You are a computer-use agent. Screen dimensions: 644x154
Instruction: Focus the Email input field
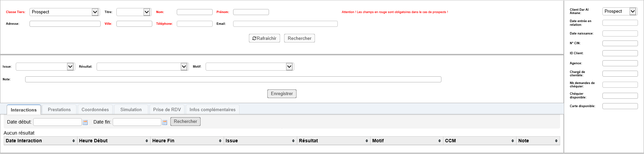pyautogui.click(x=285, y=24)
